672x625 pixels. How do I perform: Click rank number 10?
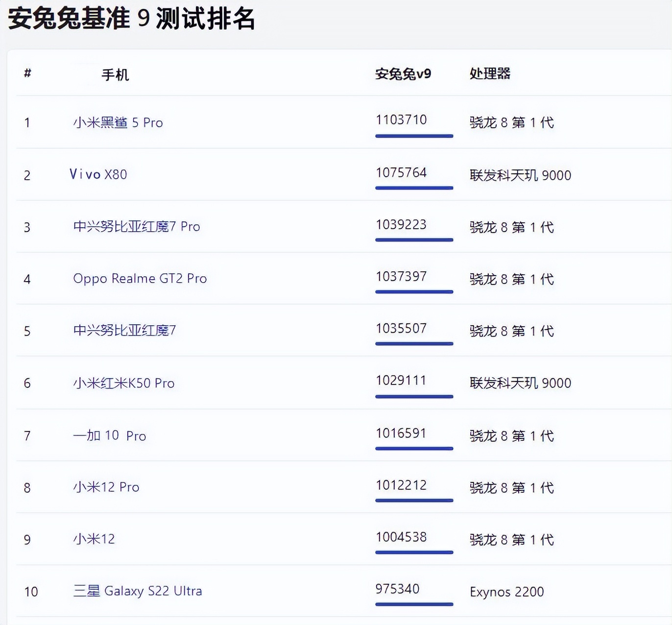pyautogui.click(x=31, y=592)
